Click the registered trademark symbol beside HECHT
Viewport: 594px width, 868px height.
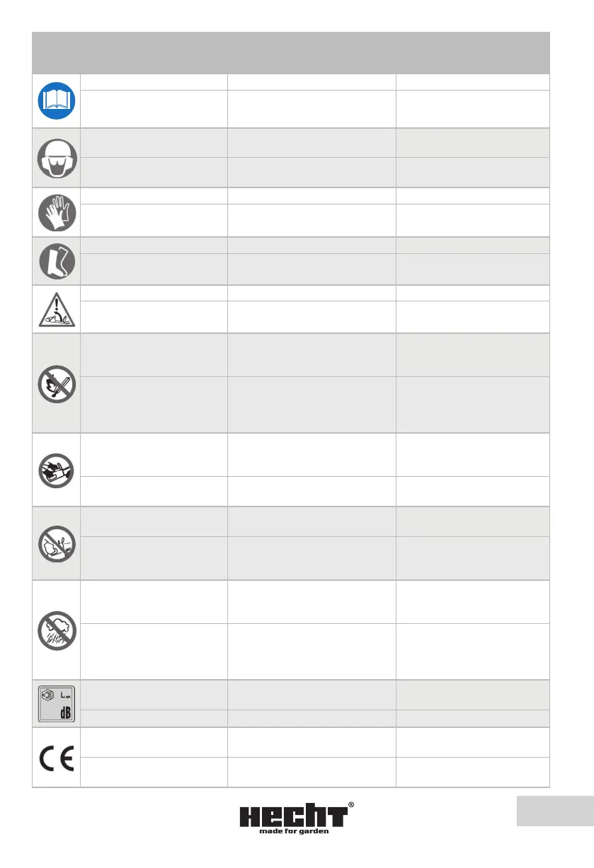(x=351, y=806)
